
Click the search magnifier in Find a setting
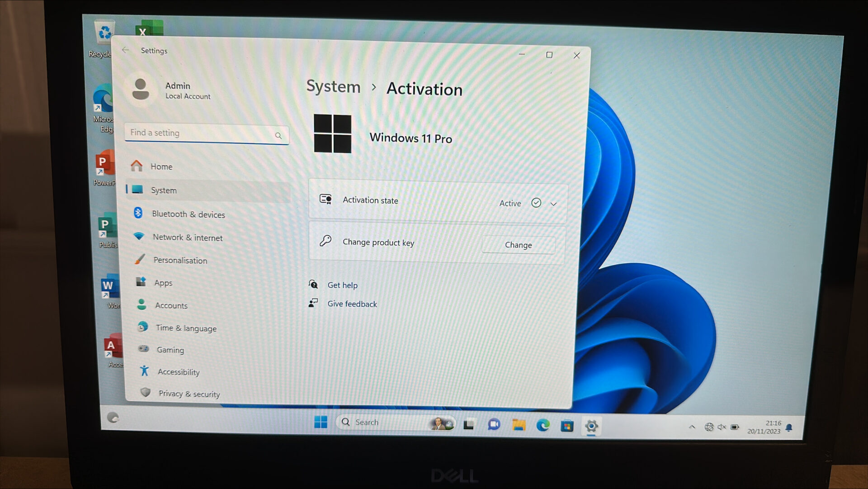(x=278, y=135)
